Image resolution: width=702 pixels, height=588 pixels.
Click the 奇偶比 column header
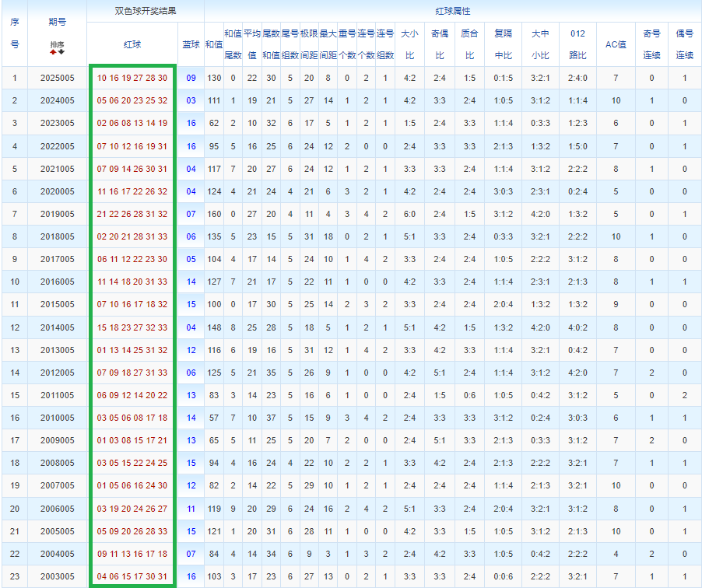tap(440, 45)
